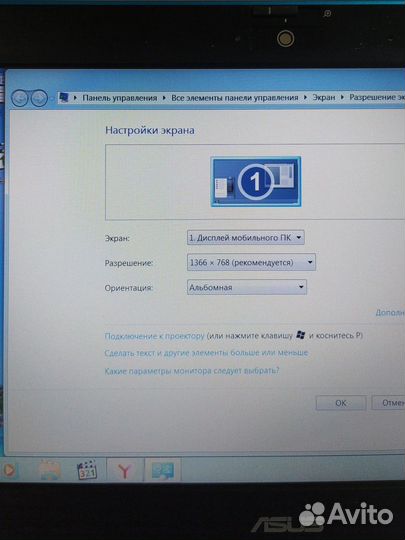The height and width of the screenshot is (540, 405).
Task: Click the display settings taskbar window icon
Action: (x=163, y=470)
